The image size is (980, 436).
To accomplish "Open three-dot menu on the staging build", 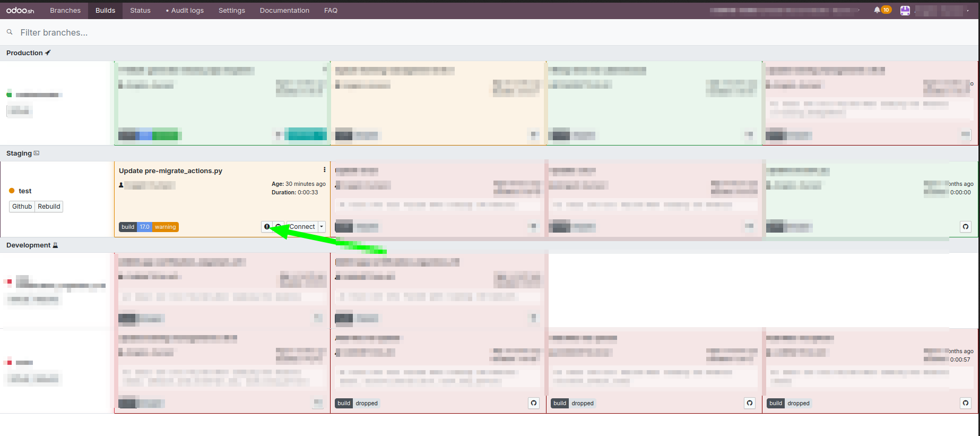I will click(324, 170).
